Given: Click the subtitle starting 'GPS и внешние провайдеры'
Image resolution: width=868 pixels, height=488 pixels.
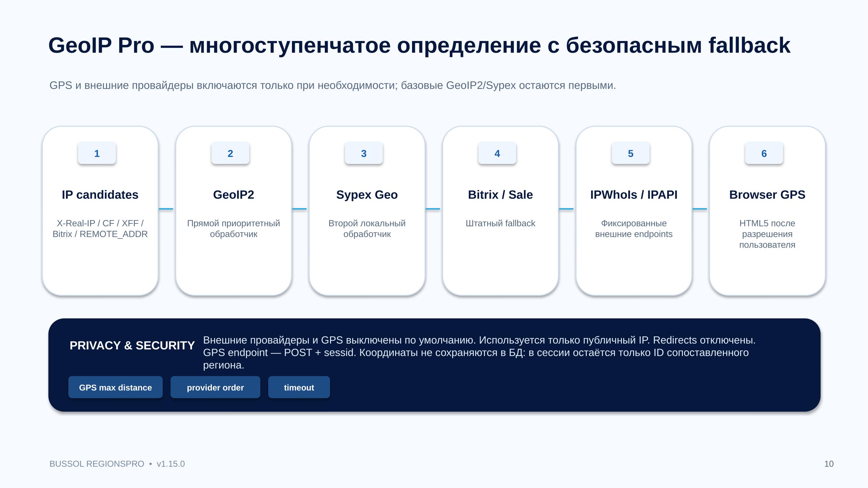Looking at the screenshot, I should click(333, 86).
